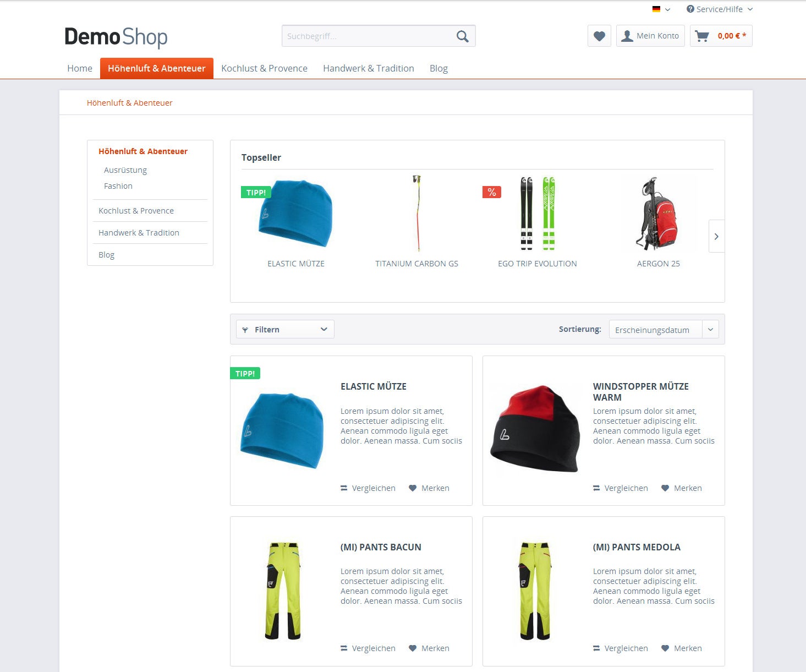Open the Aergon 25 backpack image
The image size is (806, 672).
coord(657,214)
